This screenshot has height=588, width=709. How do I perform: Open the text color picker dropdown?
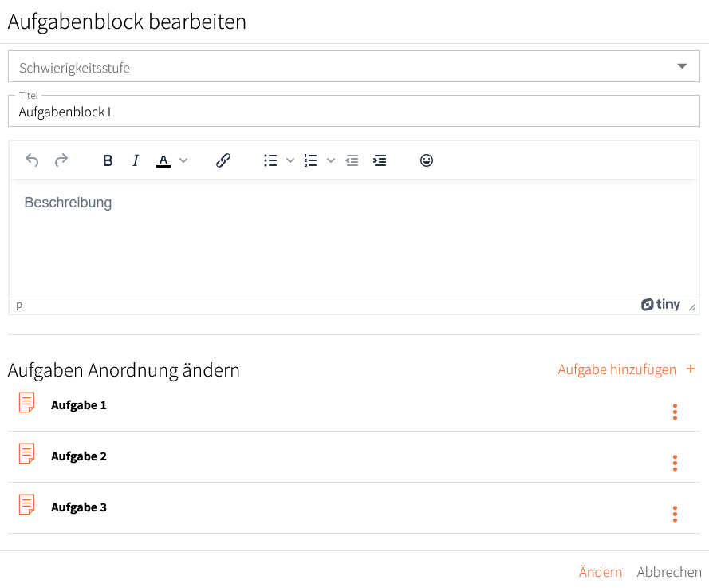[x=183, y=160]
